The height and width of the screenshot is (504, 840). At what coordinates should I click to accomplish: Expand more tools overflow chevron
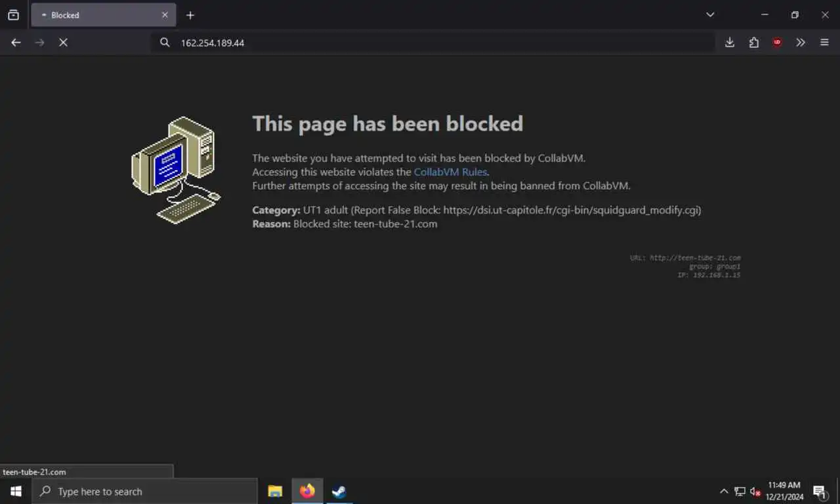click(x=801, y=43)
